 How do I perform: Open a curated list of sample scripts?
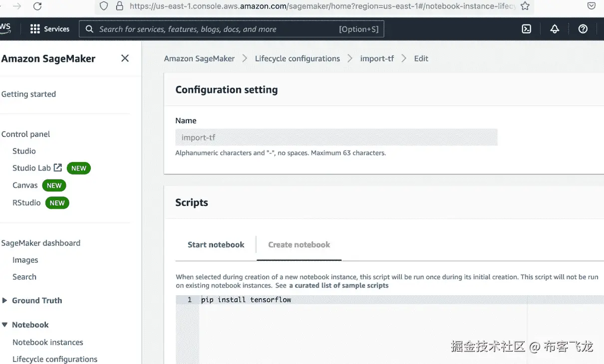[x=339, y=286]
